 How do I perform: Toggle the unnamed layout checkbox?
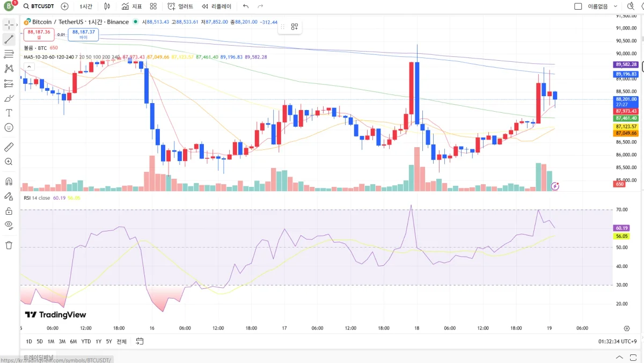click(578, 6)
